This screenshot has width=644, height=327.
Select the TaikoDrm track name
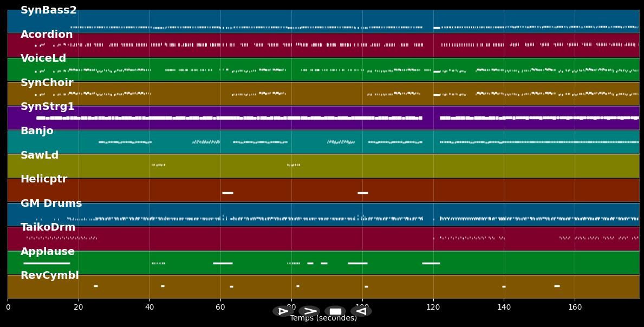click(x=48, y=227)
